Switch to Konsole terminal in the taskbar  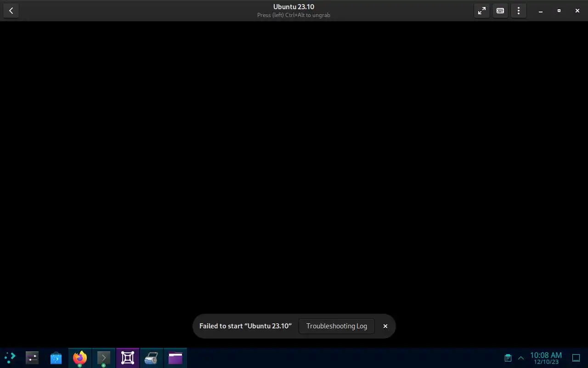[x=104, y=358]
